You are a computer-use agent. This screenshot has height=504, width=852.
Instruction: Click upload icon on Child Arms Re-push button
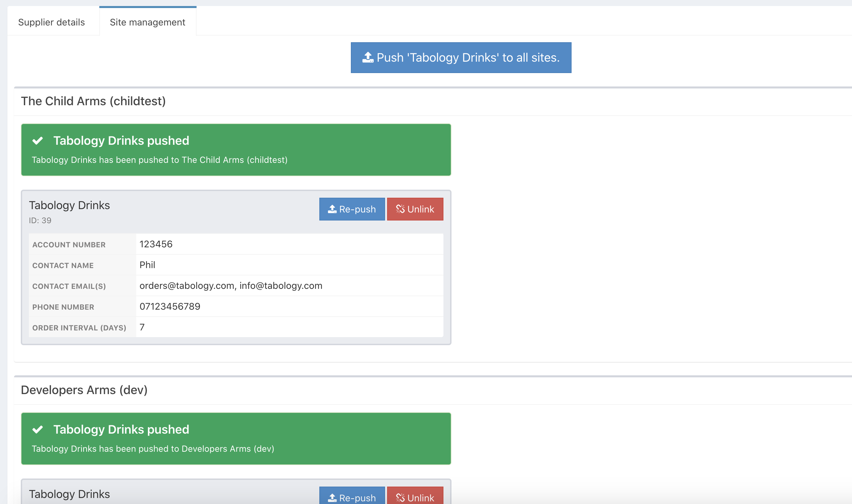[332, 209]
